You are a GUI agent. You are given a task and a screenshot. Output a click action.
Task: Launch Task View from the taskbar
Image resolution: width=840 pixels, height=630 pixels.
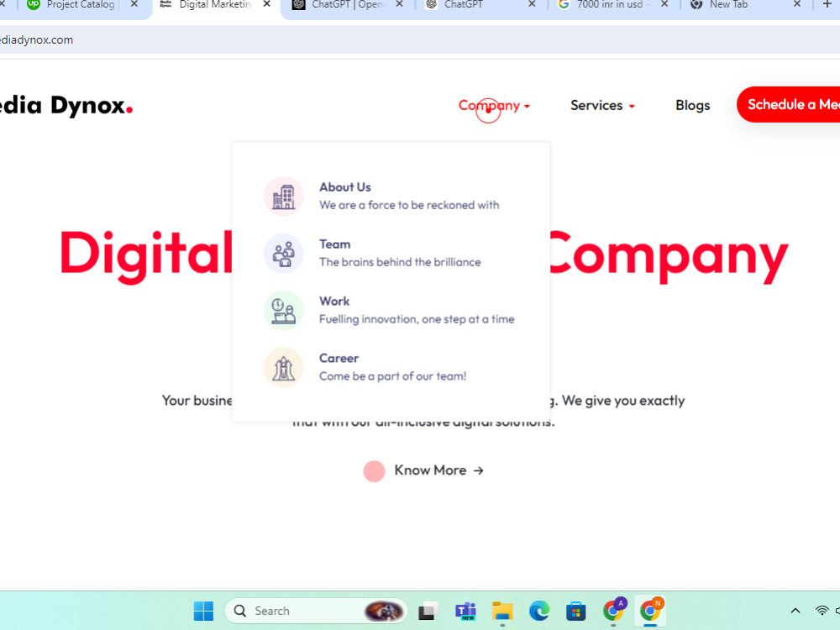pos(428,611)
